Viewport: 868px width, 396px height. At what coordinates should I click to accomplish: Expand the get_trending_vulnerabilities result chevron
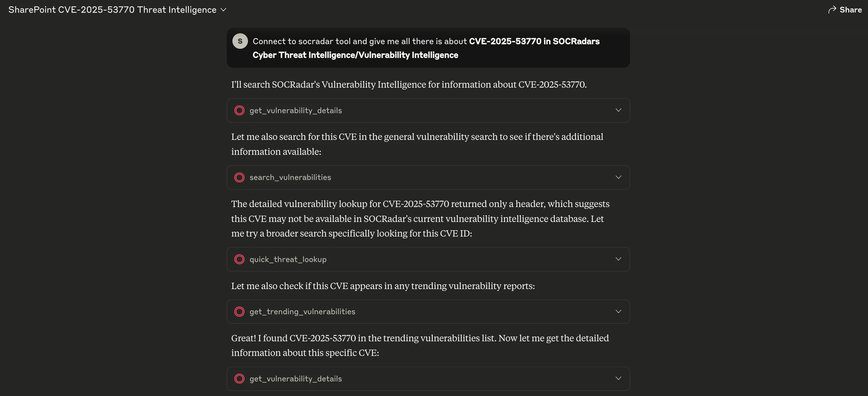click(618, 311)
